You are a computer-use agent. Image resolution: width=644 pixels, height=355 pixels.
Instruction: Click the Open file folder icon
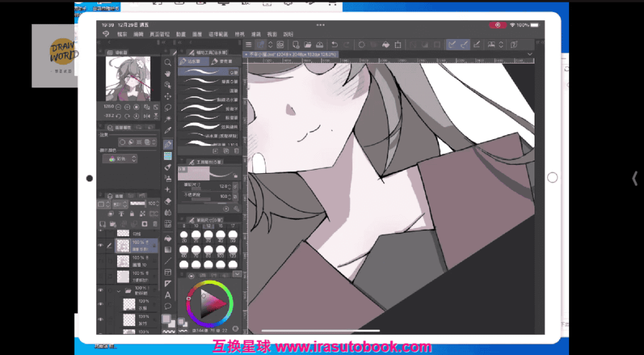pos(308,44)
